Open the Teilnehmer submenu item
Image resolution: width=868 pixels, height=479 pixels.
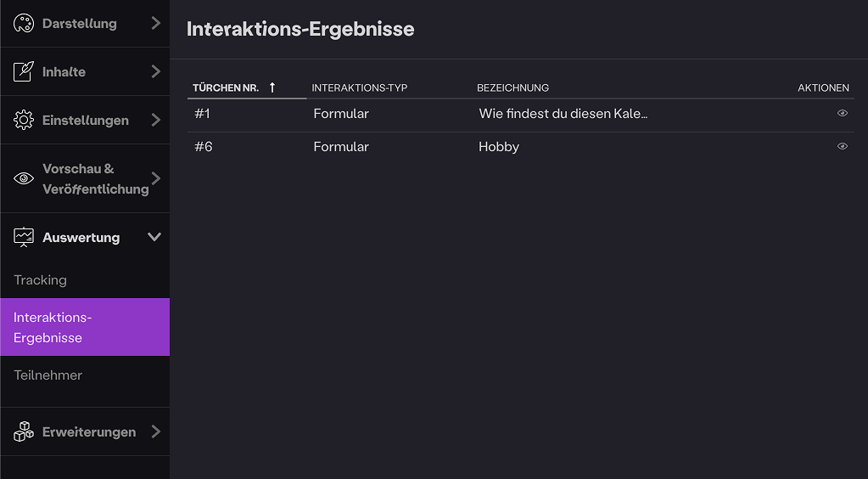(48, 375)
